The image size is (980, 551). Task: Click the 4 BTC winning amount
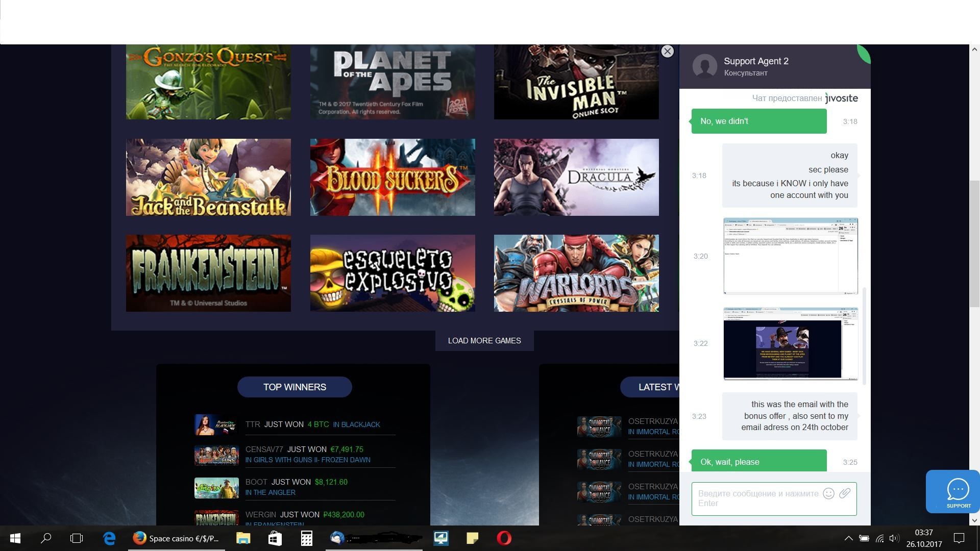(318, 424)
